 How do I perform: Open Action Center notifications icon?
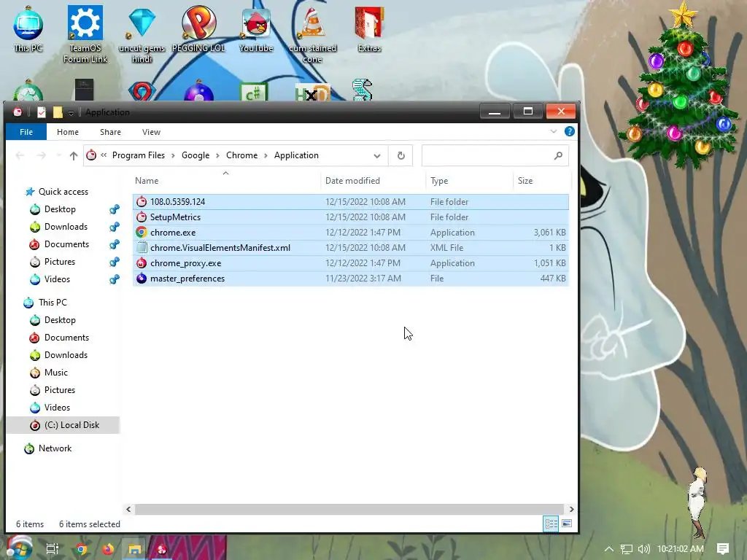pyautogui.click(x=723, y=548)
